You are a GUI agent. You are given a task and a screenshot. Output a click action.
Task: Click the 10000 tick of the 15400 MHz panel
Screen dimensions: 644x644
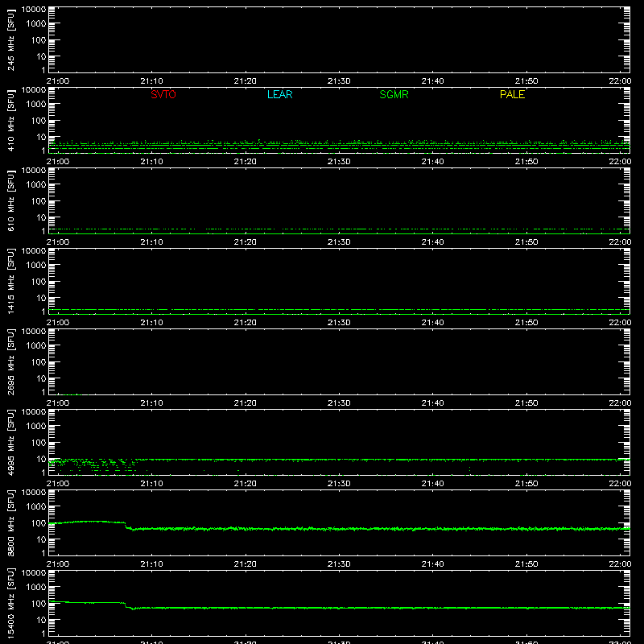point(34,573)
